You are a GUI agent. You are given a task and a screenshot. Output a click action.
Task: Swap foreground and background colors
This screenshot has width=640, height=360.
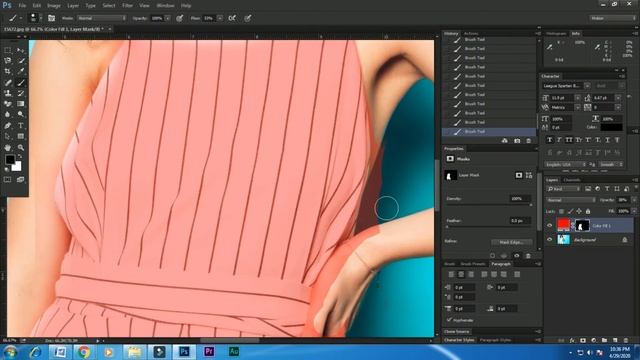click(20, 156)
